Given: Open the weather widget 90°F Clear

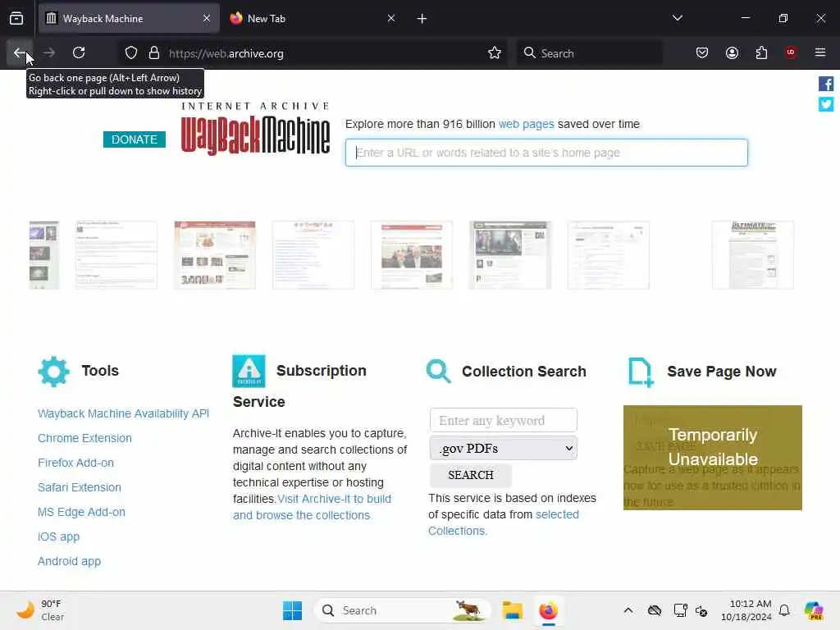Looking at the screenshot, I should 41,610.
